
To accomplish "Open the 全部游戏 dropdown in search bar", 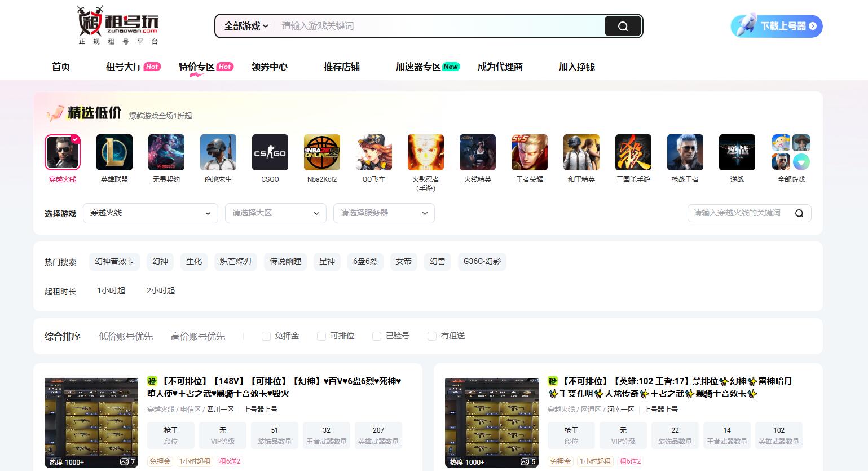I will pyautogui.click(x=246, y=26).
